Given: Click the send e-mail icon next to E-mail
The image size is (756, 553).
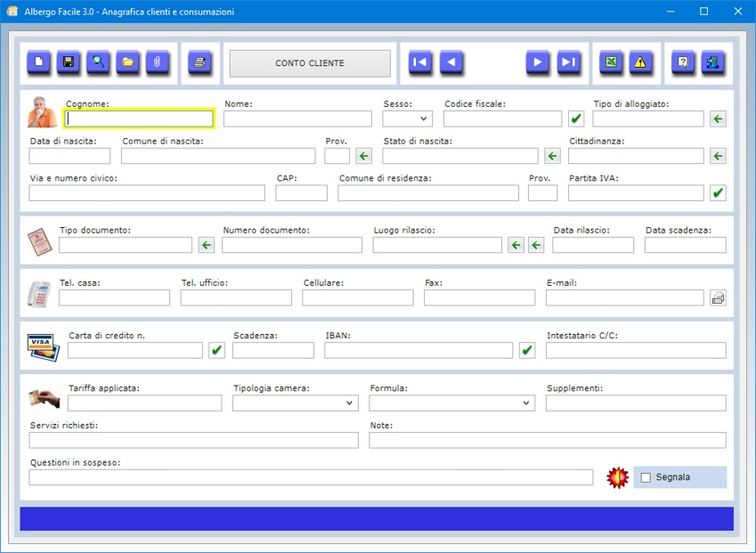Looking at the screenshot, I should point(718,298).
